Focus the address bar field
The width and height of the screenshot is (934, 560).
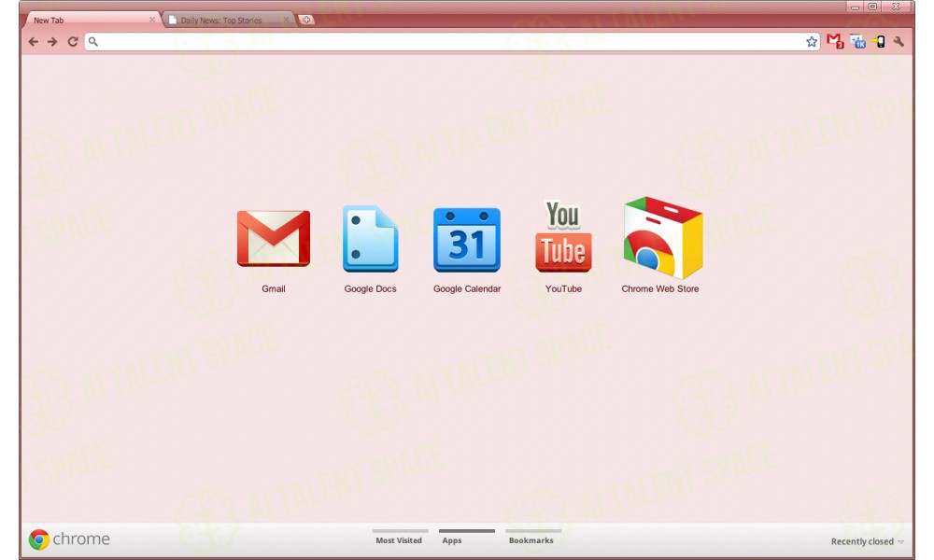[451, 42]
